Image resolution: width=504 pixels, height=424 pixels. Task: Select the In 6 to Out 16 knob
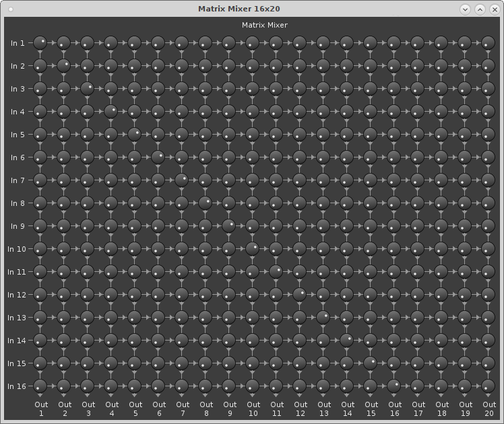click(x=393, y=157)
